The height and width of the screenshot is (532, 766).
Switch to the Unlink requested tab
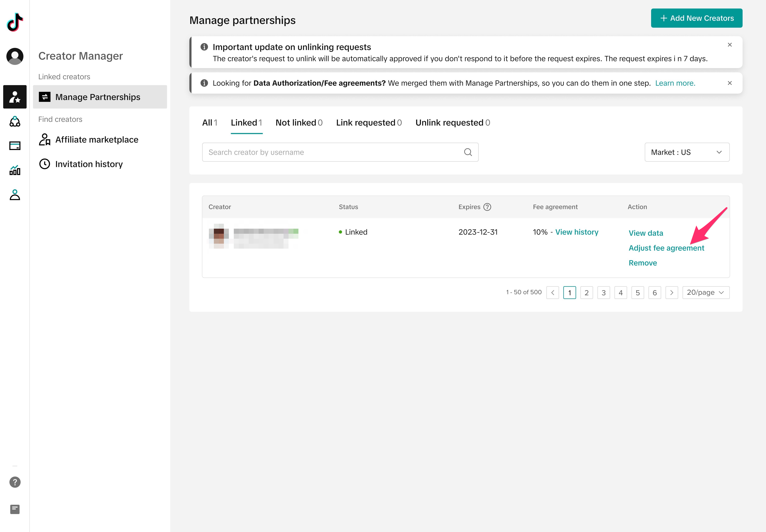(452, 123)
